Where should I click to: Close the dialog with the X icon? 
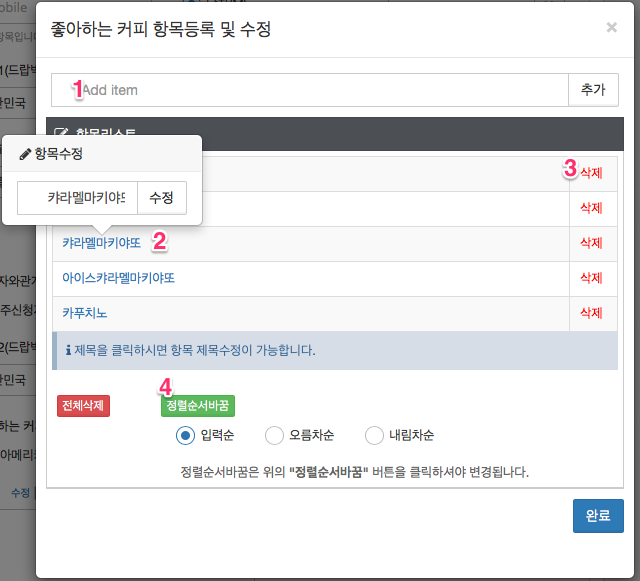(x=611, y=27)
